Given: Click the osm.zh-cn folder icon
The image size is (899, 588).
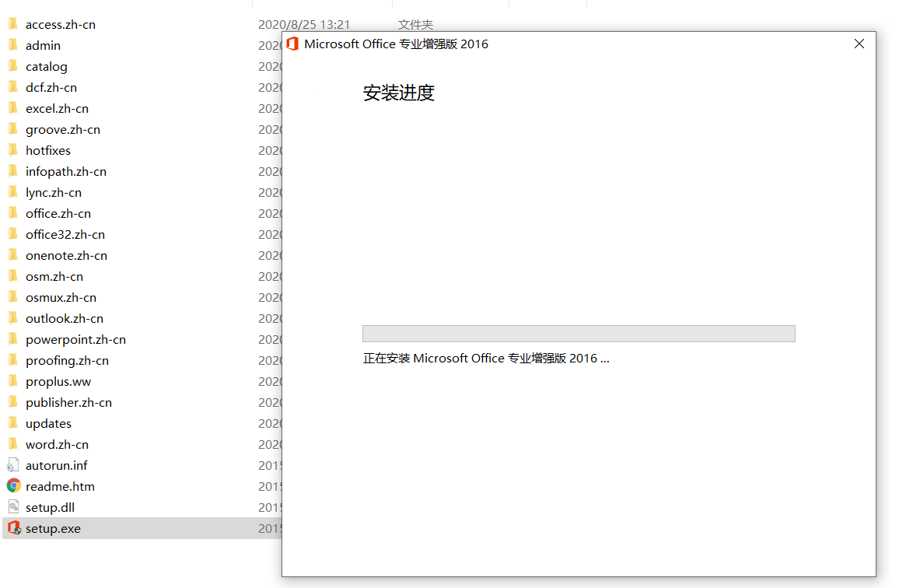Looking at the screenshot, I should pos(13,276).
